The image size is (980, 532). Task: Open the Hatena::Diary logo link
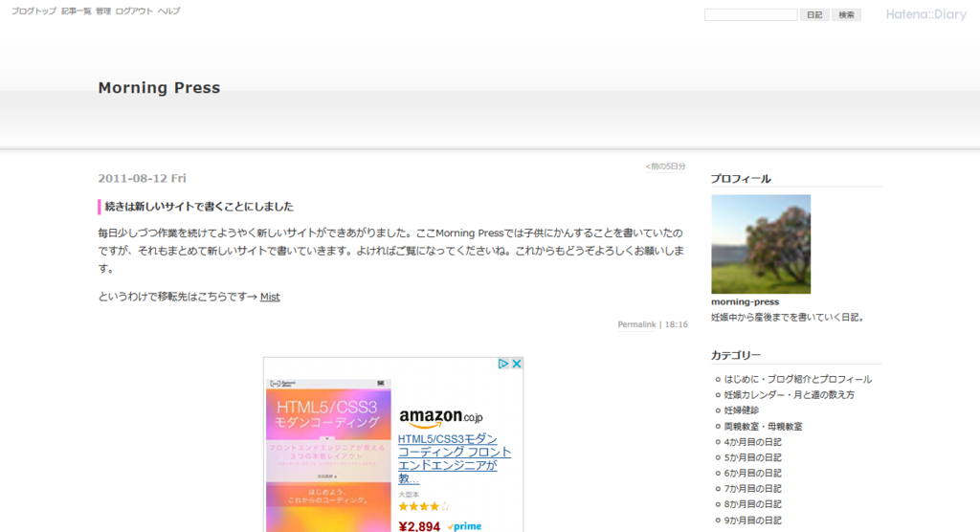point(925,14)
